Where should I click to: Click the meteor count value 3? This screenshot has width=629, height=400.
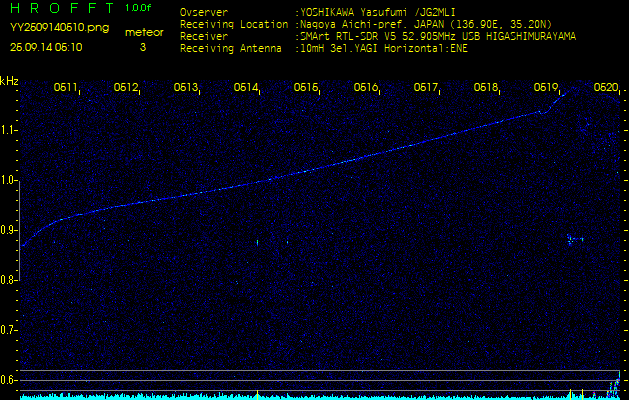tap(143, 47)
